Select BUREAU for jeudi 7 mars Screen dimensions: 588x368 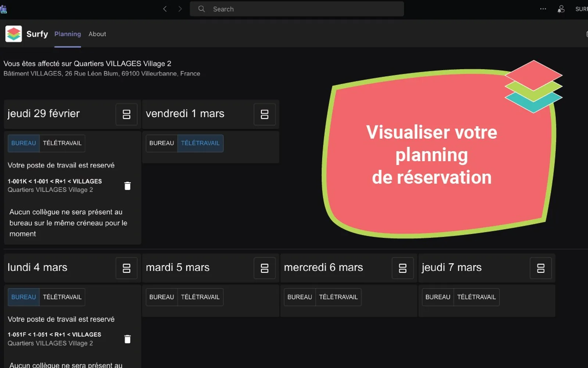point(438,297)
